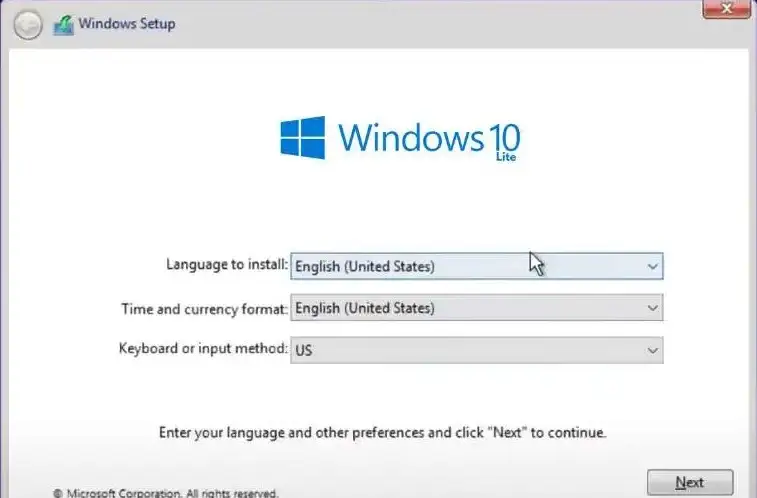Click the chevron on Time and currency format
Screen dimensions: 757x498
click(x=652, y=308)
